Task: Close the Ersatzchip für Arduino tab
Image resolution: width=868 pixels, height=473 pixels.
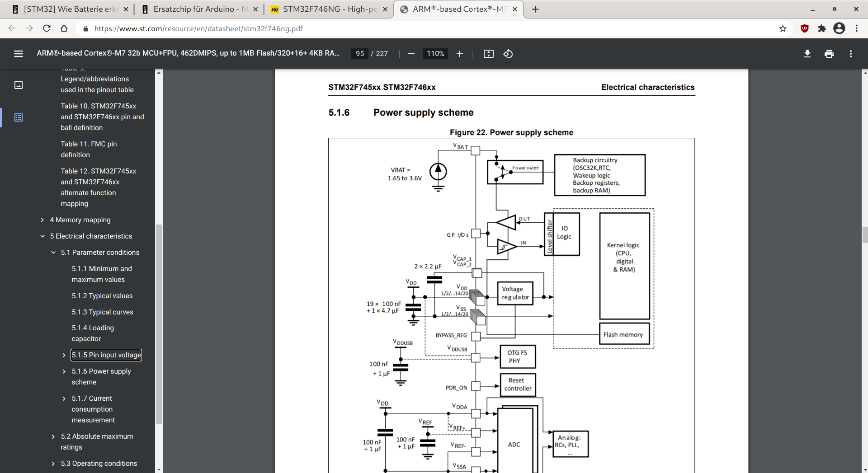Action: (255, 9)
